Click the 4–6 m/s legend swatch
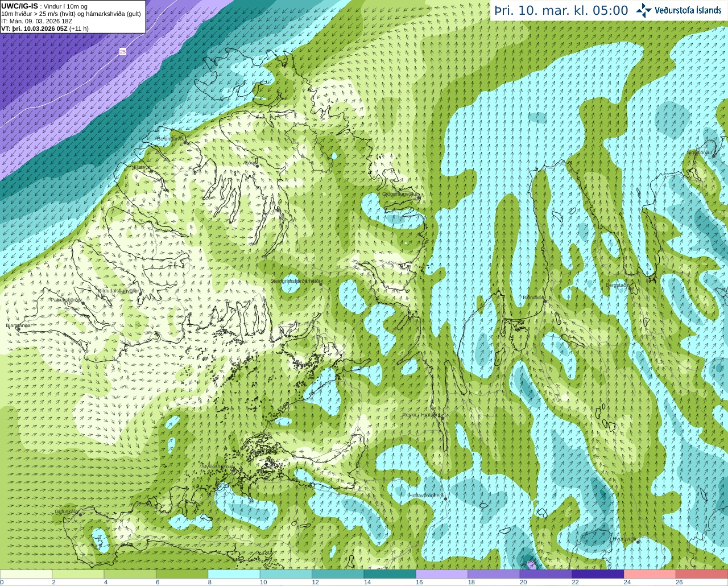 (x=130, y=574)
